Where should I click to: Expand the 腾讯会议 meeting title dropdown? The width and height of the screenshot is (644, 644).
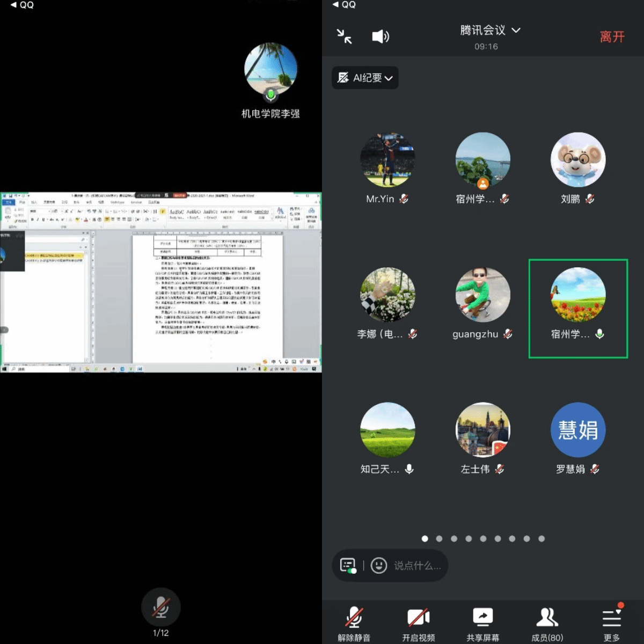(x=490, y=31)
